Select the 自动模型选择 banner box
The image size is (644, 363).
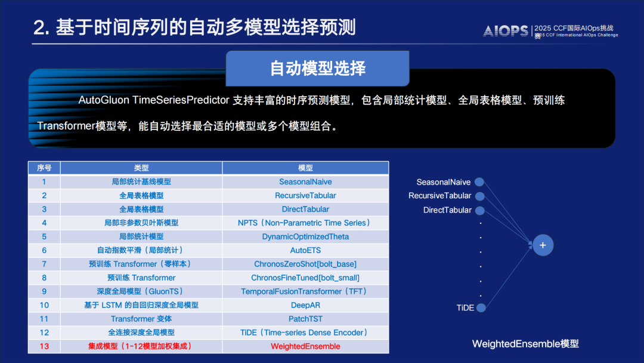coord(317,69)
